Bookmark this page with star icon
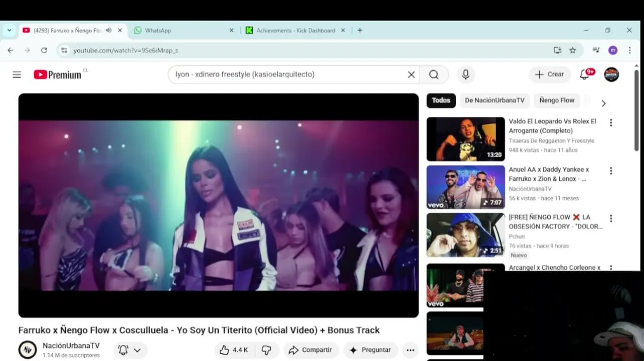 click(573, 50)
